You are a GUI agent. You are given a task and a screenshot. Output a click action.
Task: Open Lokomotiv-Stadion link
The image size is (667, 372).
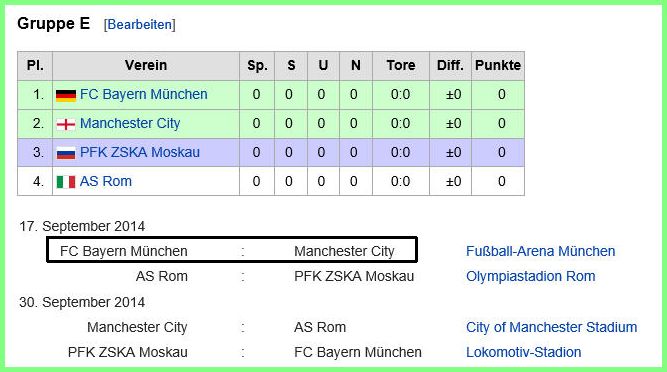pyautogui.click(x=524, y=352)
